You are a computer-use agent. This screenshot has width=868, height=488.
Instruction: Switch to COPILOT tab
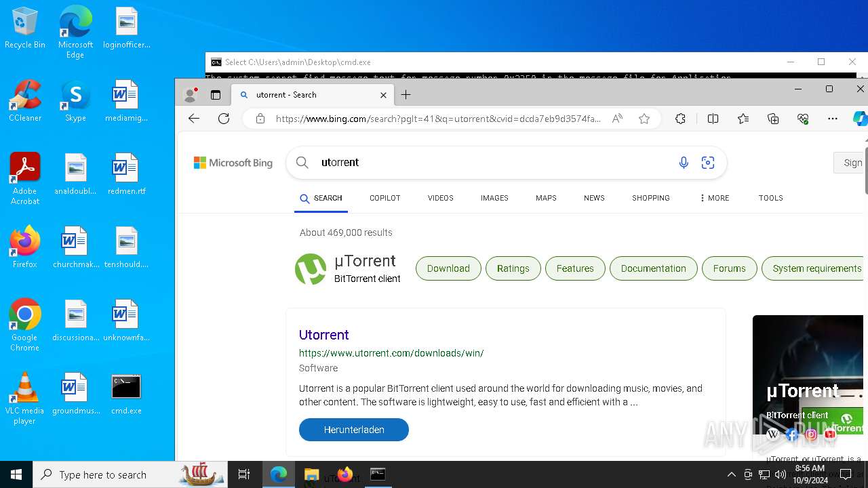pyautogui.click(x=384, y=198)
